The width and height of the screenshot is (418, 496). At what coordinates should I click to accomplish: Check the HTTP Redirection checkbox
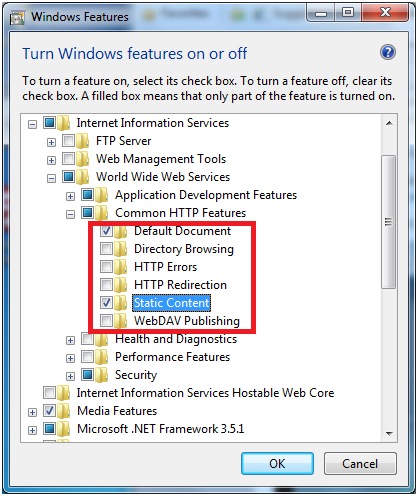coord(107,285)
